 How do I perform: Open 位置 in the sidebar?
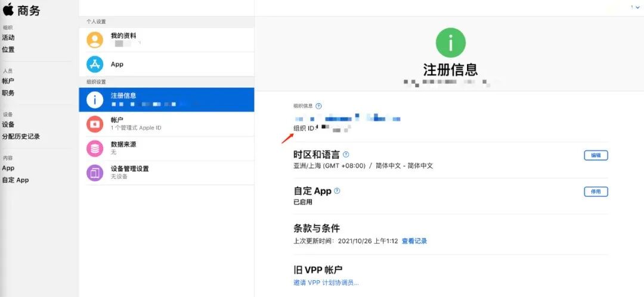point(8,49)
